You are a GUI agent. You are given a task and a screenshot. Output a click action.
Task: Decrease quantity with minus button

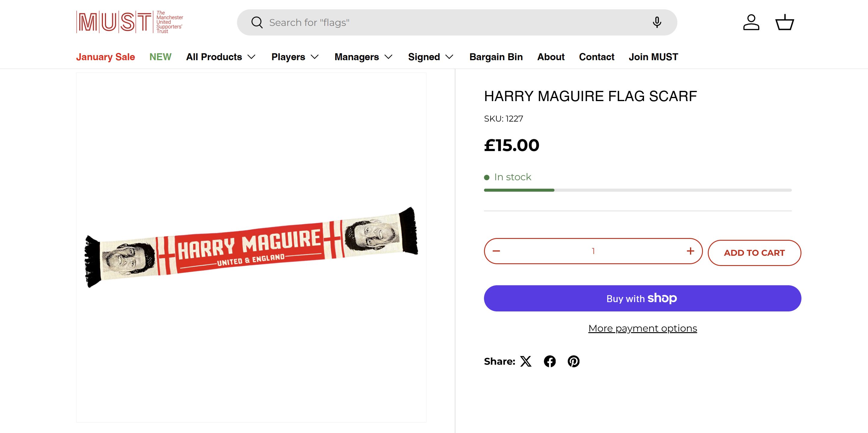coord(496,251)
